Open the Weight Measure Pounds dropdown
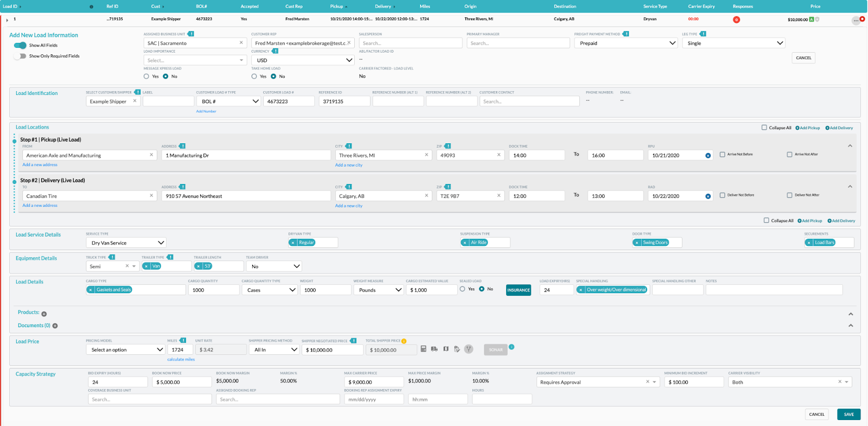The image size is (868, 426). click(379, 290)
